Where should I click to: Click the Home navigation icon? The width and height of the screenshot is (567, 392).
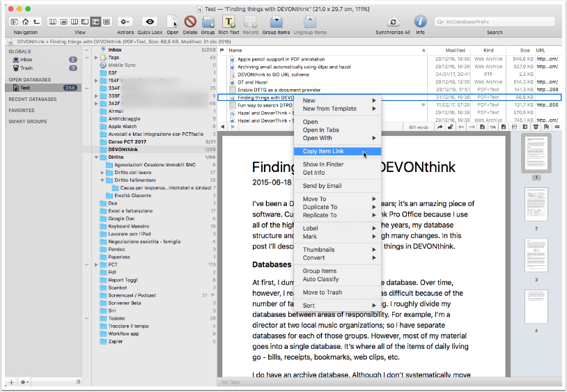tap(25, 22)
